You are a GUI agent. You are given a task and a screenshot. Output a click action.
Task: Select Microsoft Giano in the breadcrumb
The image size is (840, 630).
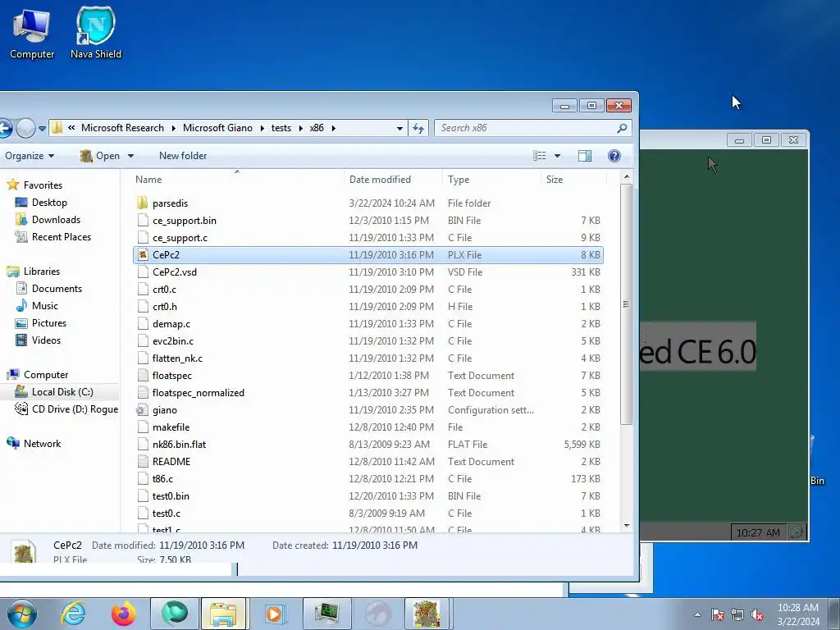[217, 128]
